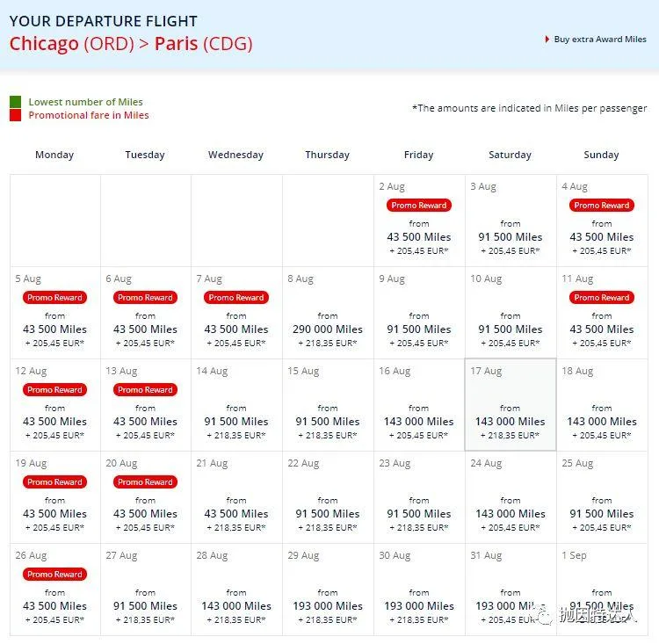Select the 21 Aug 43 500 Miles fare
The height and width of the screenshot is (644, 659).
point(236,514)
